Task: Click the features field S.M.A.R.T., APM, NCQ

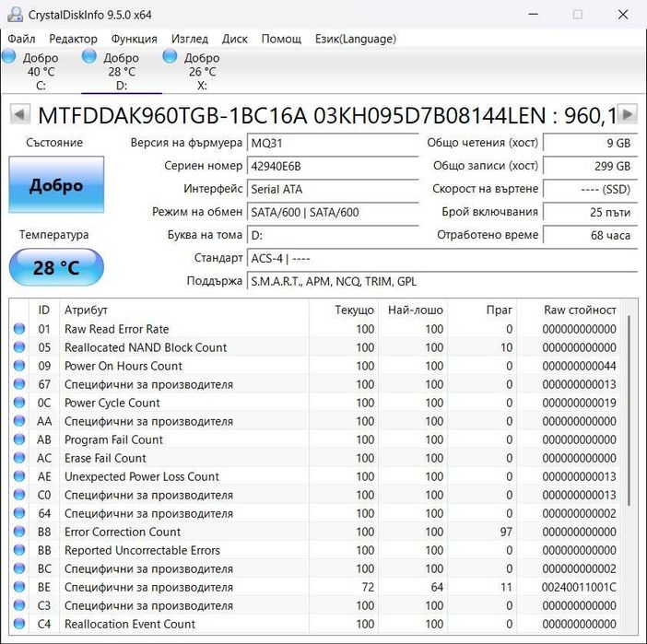Action: click(x=442, y=282)
